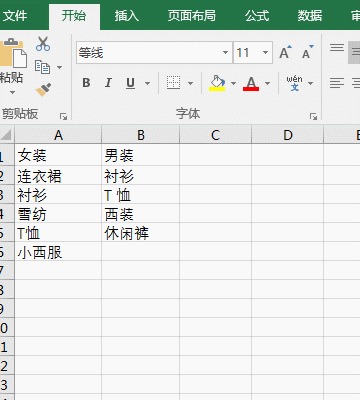The image size is (360, 400).
Task: Click the Copy icon
Action: pos(42,67)
